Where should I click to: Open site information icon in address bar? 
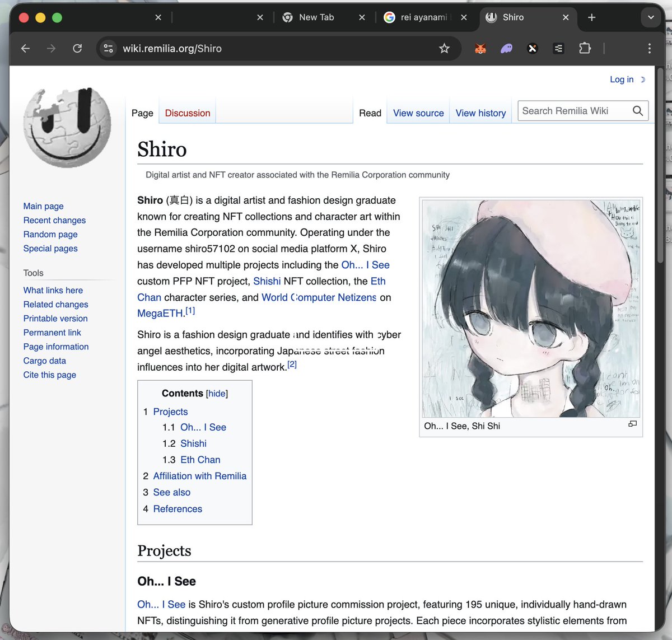pos(109,49)
